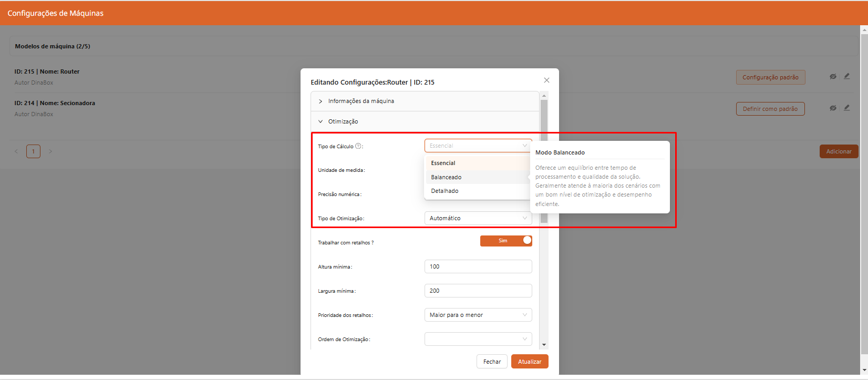868x380 pixels.
Task: Choose the Essencial option in the list
Action: 443,163
